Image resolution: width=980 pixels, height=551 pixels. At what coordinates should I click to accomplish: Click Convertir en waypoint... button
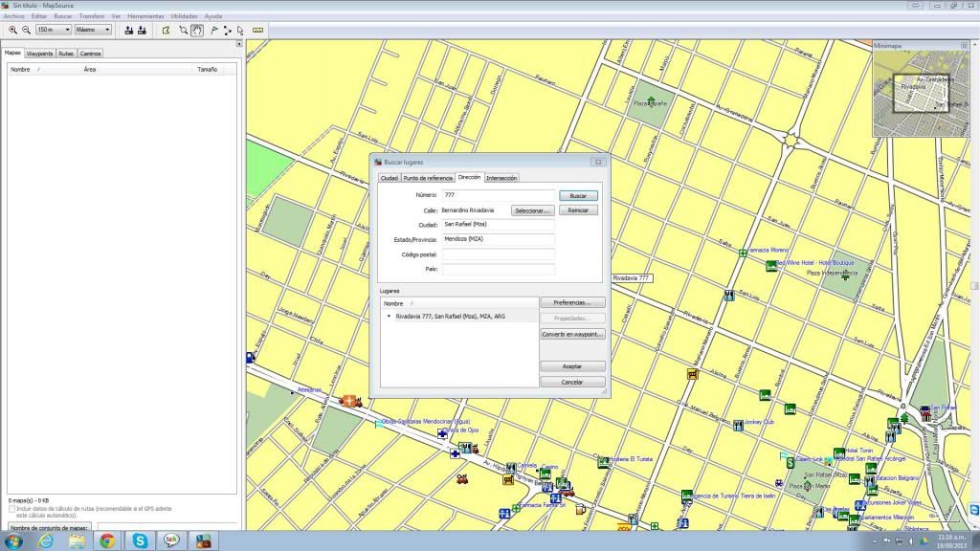[572, 334]
